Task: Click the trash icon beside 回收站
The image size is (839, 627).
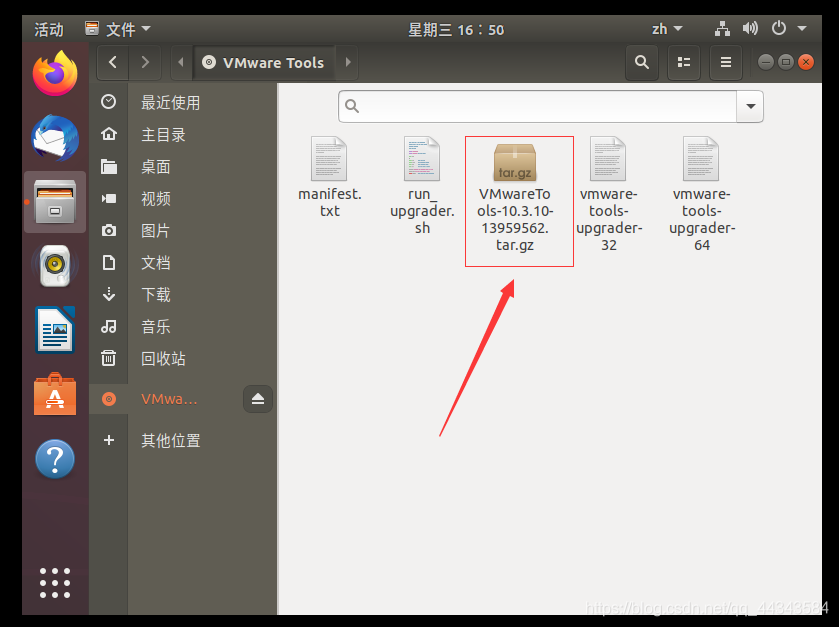Action: tap(109, 358)
